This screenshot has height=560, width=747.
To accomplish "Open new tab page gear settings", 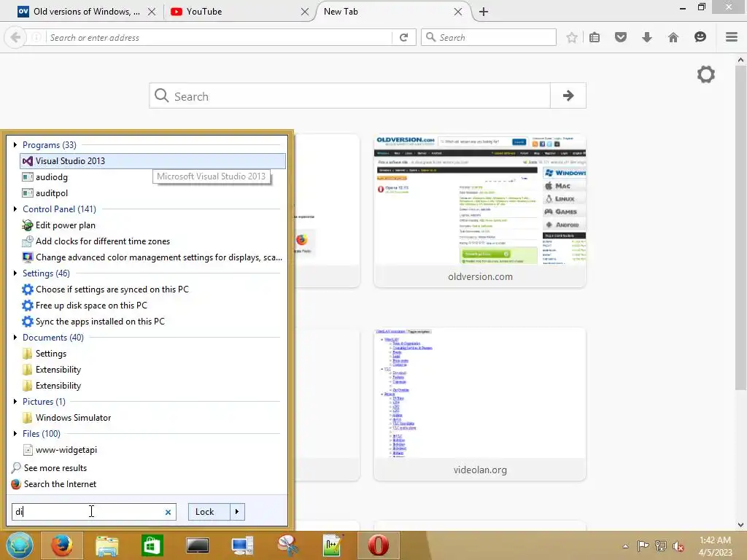I will point(706,75).
